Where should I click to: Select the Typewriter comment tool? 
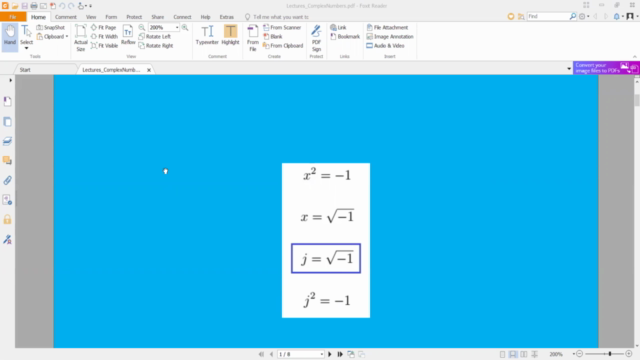point(207,35)
